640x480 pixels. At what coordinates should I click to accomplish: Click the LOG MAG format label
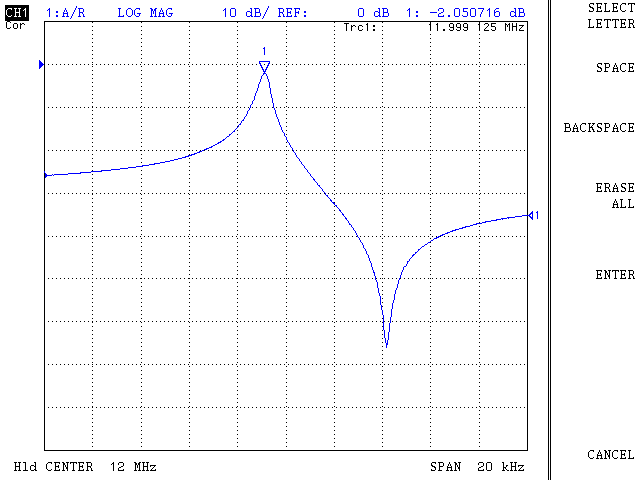[144, 13]
